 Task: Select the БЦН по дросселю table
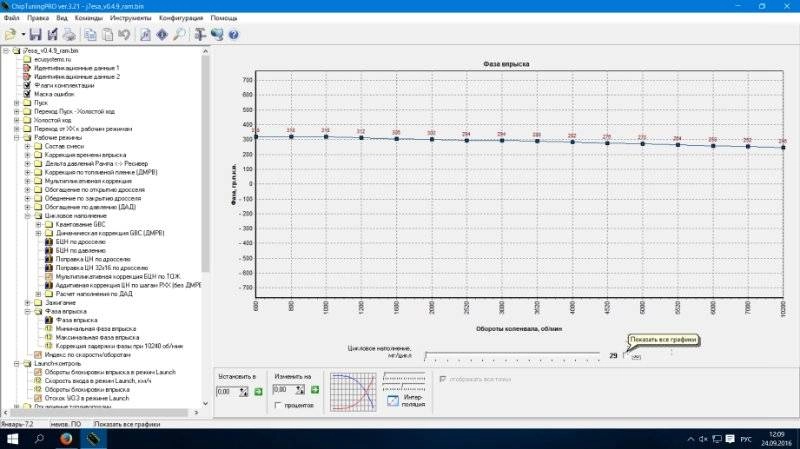[81, 241]
